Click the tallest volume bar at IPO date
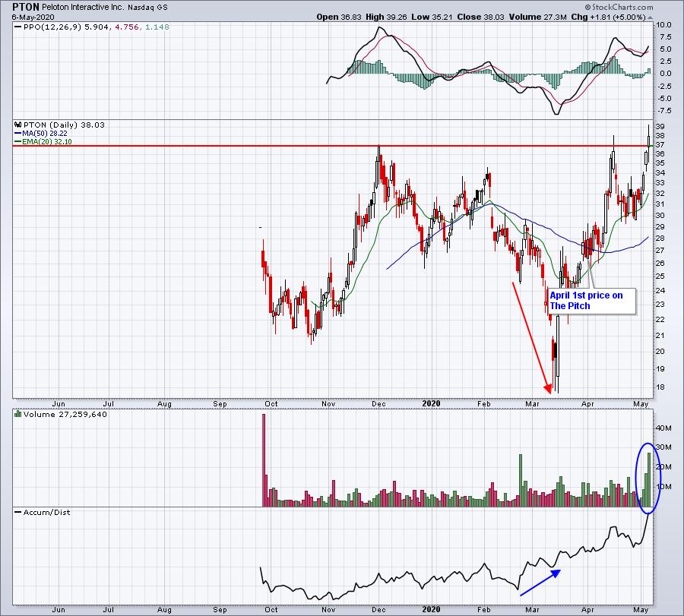This screenshot has height=616, width=684. [x=263, y=460]
